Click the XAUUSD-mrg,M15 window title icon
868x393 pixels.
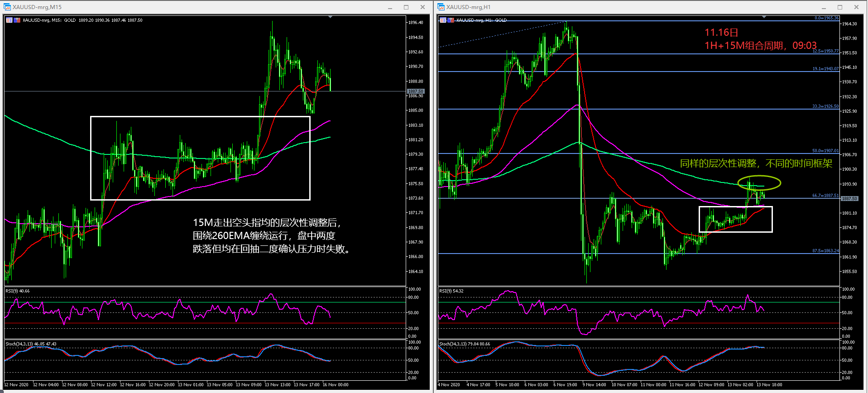pos(7,7)
